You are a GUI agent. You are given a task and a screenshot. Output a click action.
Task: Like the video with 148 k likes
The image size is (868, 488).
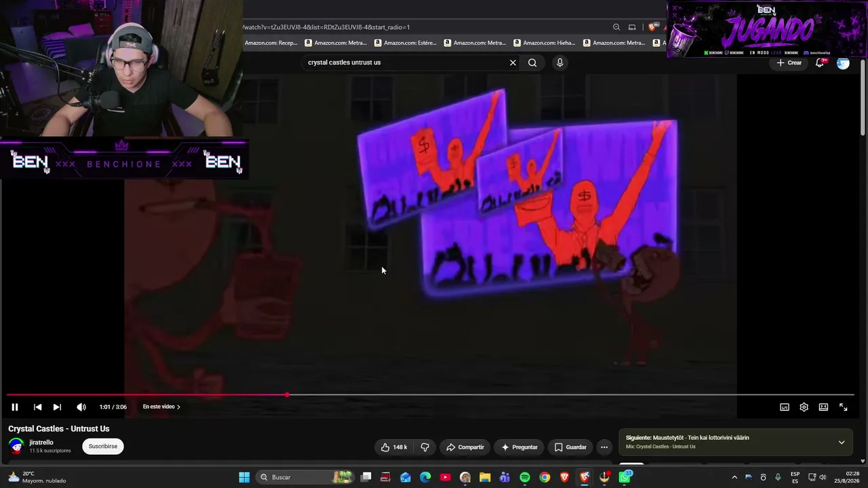pos(394,447)
